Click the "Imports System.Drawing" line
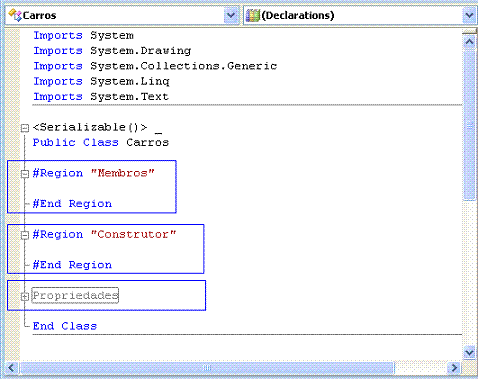The image size is (478, 379). click(112, 51)
